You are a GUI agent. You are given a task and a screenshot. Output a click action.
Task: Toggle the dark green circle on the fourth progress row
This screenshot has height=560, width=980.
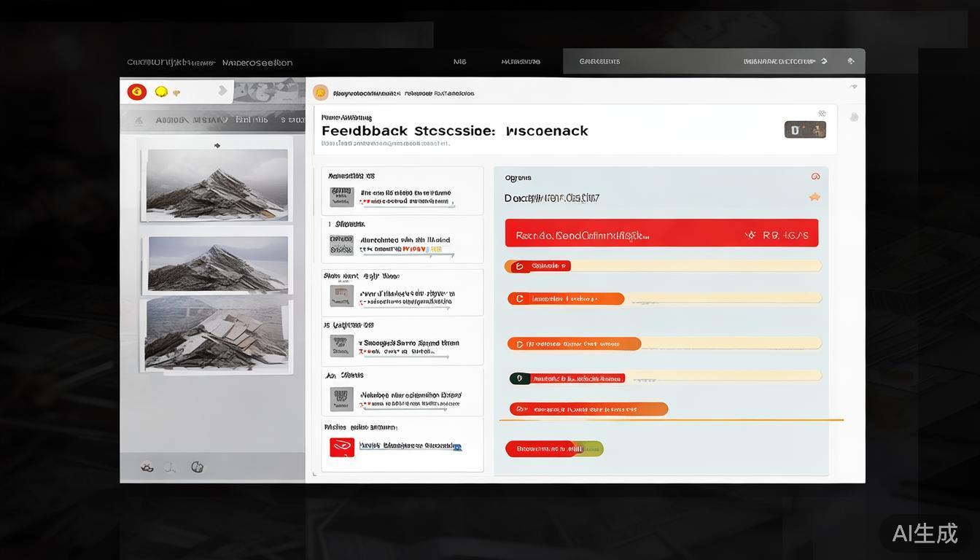[x=518, y=378]
